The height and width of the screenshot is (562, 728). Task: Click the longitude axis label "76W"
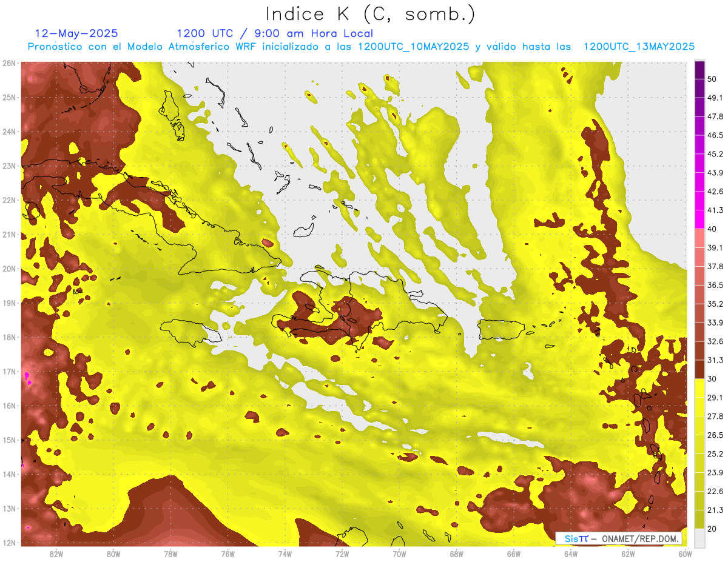[227, 554]
